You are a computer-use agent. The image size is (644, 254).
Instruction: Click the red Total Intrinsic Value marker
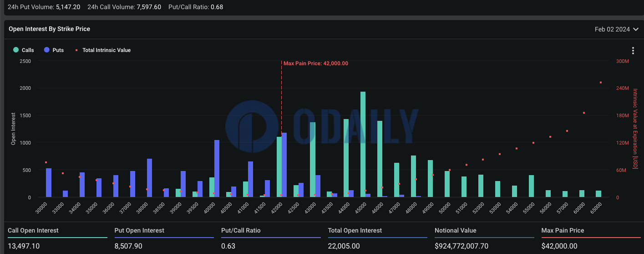(76, 50)
